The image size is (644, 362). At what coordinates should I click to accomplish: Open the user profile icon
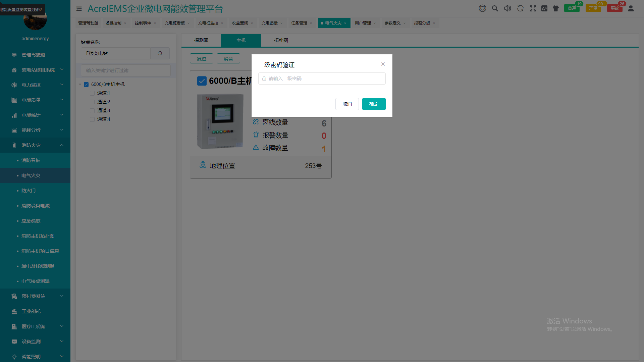click(x=631, y=8)
